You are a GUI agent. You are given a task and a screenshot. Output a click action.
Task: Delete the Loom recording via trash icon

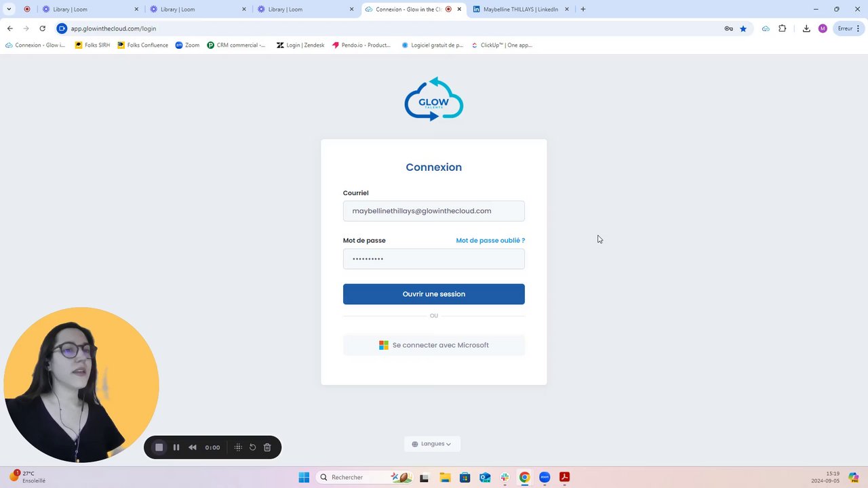coord(267,447)
